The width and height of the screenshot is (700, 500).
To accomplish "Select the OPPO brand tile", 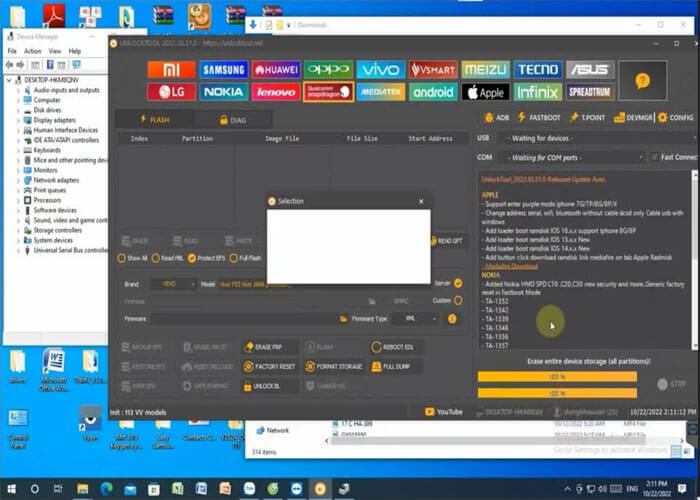I will (x=328, y=70).
